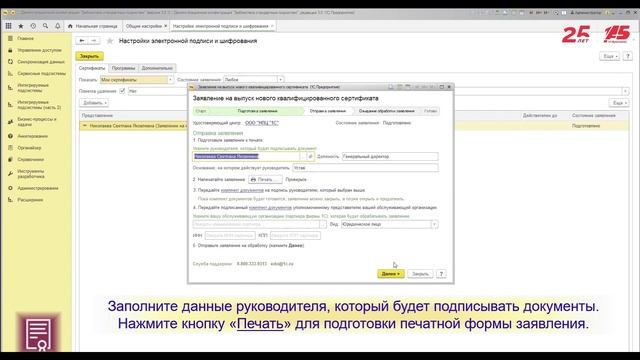640x360 pixels.
Task: Click the Органайзер sidebar icon
Action: click(x=10, y=148)
